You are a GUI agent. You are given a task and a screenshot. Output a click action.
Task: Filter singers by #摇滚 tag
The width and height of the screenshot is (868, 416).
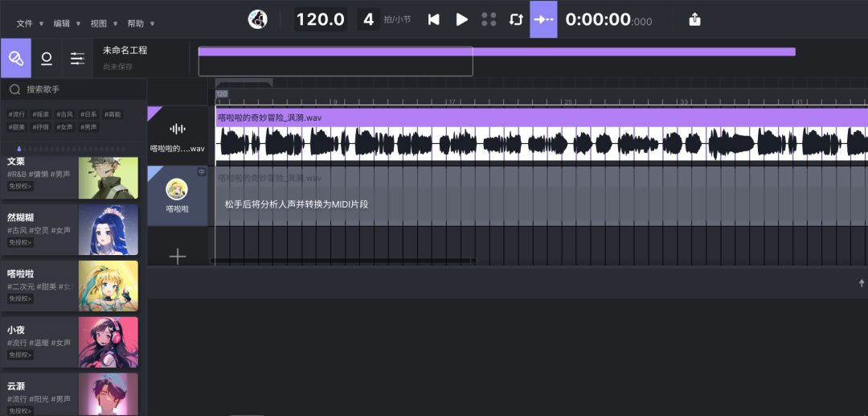[x=40, y=114]
